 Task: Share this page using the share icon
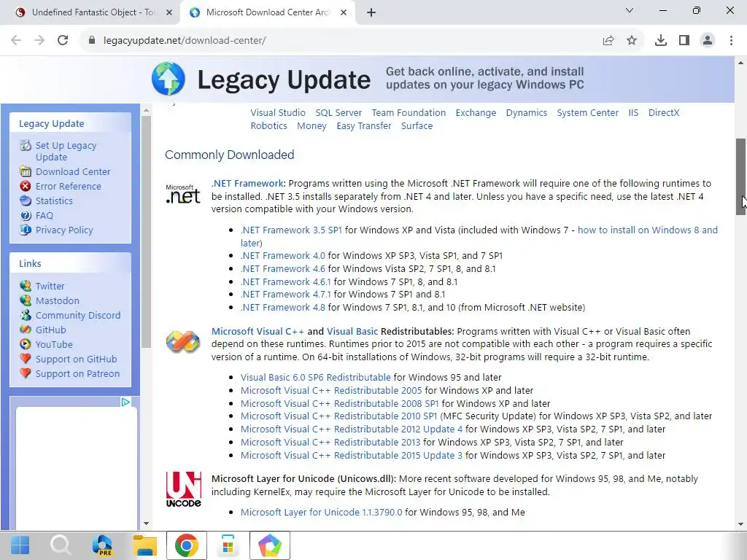point(608,41)
